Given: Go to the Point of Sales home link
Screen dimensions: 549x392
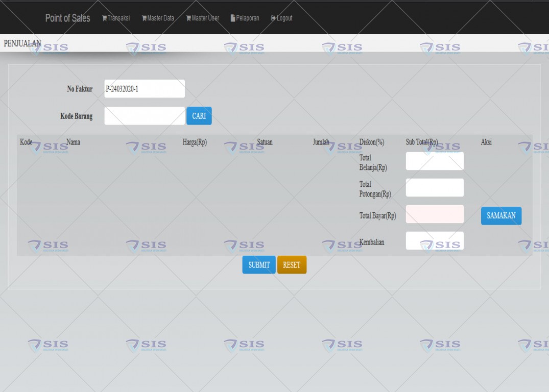Looking at the screenshot, I should 67,18.
